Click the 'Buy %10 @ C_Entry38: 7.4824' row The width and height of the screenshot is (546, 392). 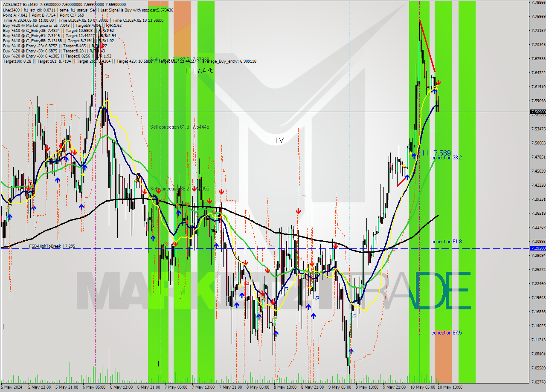58,30
